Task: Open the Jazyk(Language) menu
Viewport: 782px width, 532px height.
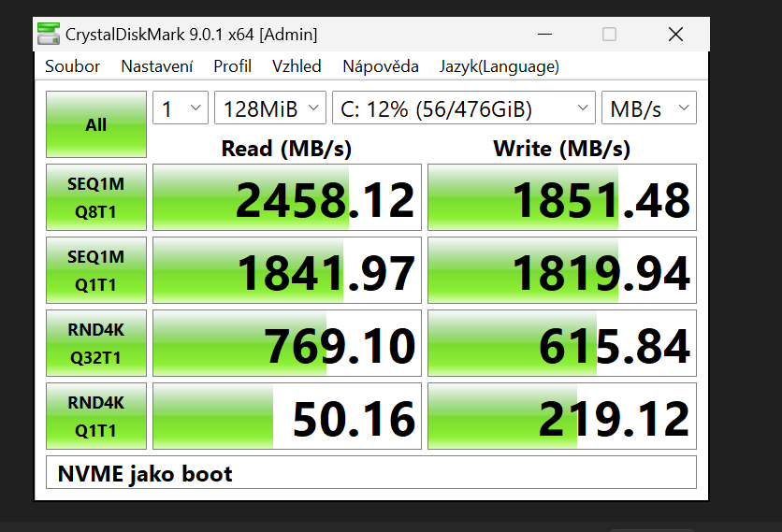Action: tap(499, 66)
